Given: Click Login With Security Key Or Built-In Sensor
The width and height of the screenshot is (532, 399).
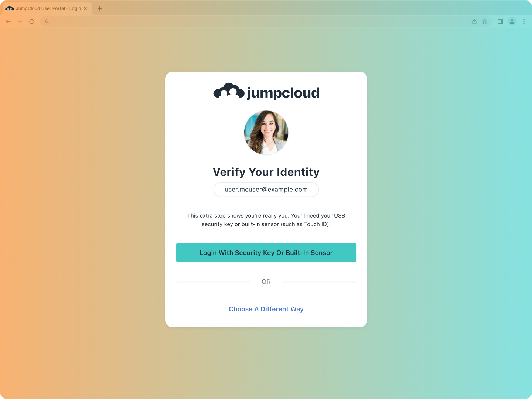Looking at the screenshot, I should (266, 253).
